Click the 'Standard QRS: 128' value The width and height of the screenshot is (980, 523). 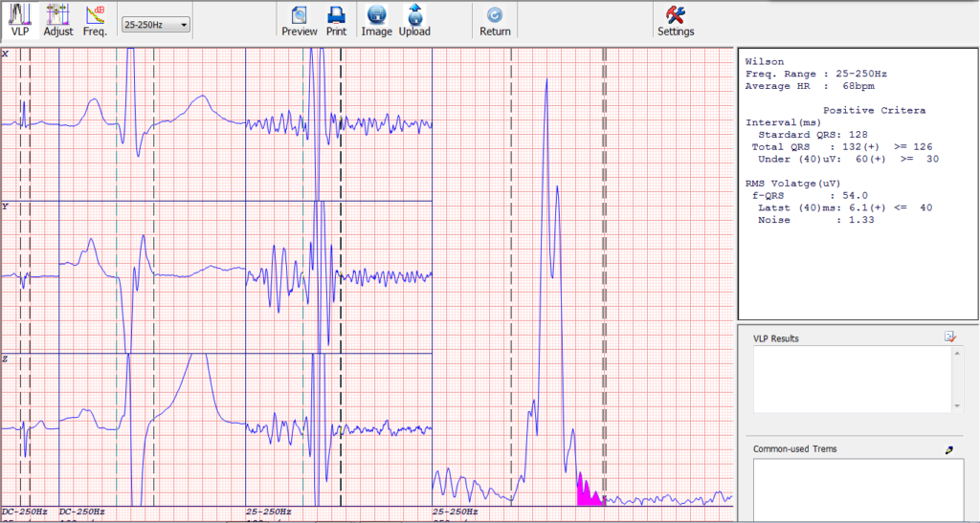813,134
